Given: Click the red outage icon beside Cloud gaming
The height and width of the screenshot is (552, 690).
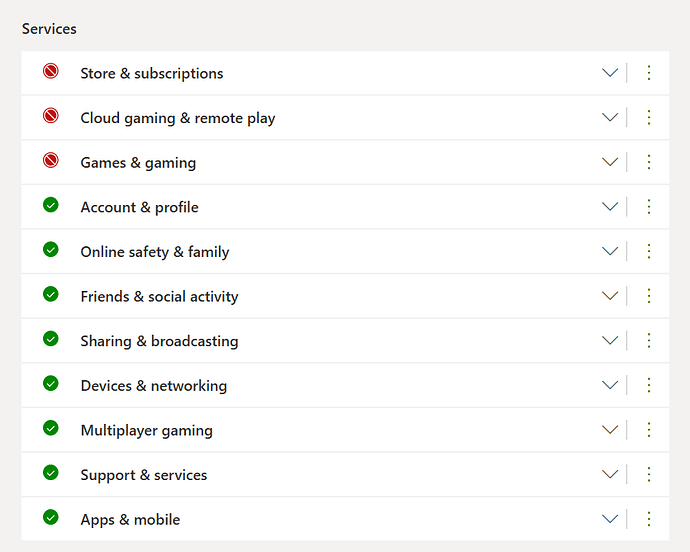Looking at the screenshot, I should 51,116.
